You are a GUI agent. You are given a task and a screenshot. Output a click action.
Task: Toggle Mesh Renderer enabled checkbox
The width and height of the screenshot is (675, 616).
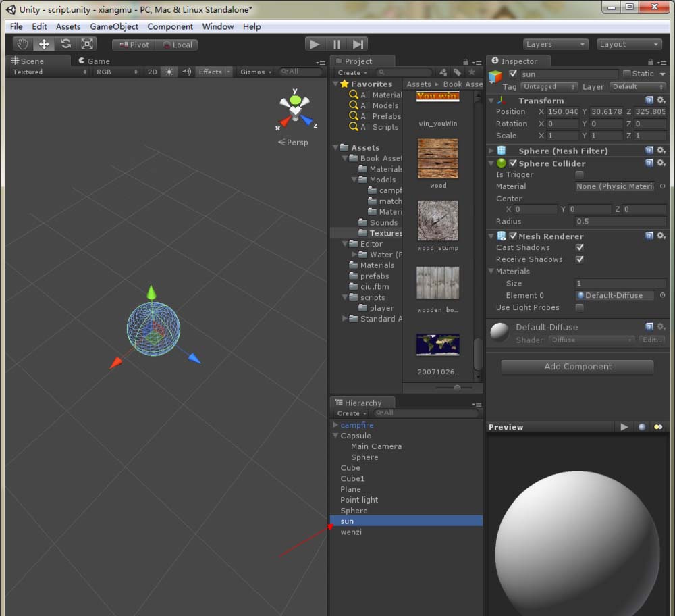tap(513, 236)
